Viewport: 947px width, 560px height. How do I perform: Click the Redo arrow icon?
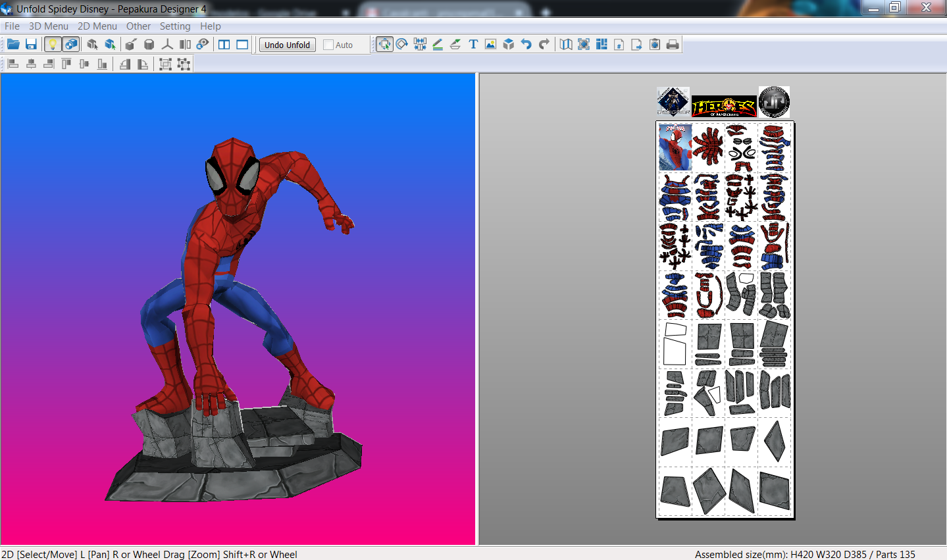(544, 45)
